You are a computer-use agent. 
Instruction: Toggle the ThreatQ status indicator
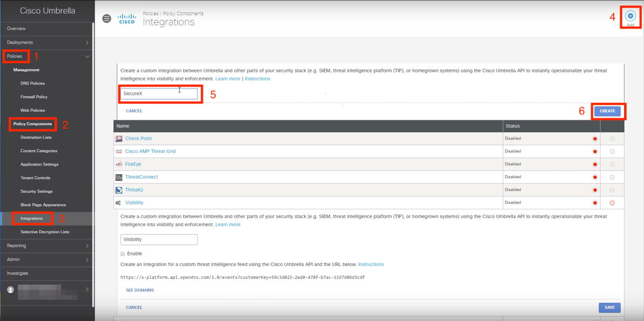(x=594, y=190)
